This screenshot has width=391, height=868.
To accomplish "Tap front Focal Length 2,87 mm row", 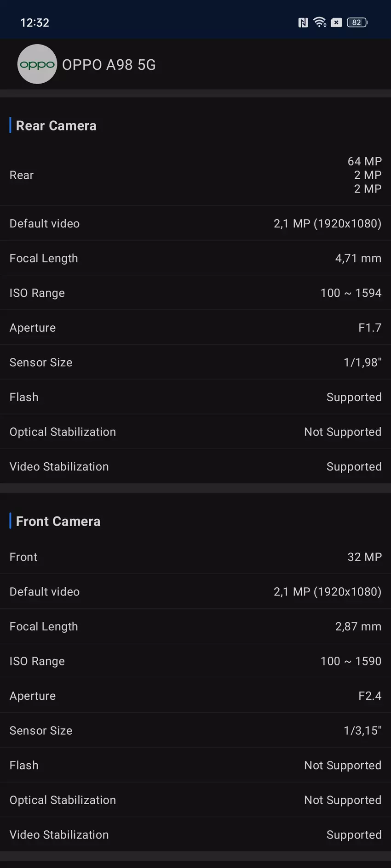I will (195, 626).
